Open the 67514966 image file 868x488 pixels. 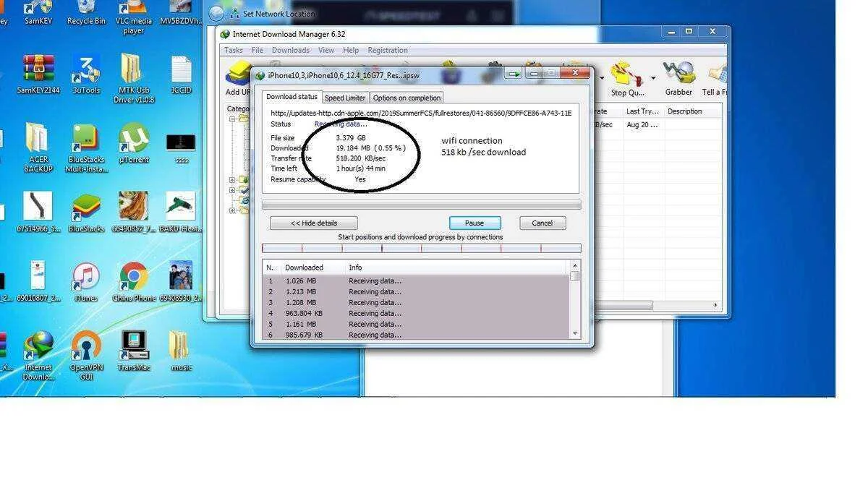pyautogui.click(x=38, y=213)
